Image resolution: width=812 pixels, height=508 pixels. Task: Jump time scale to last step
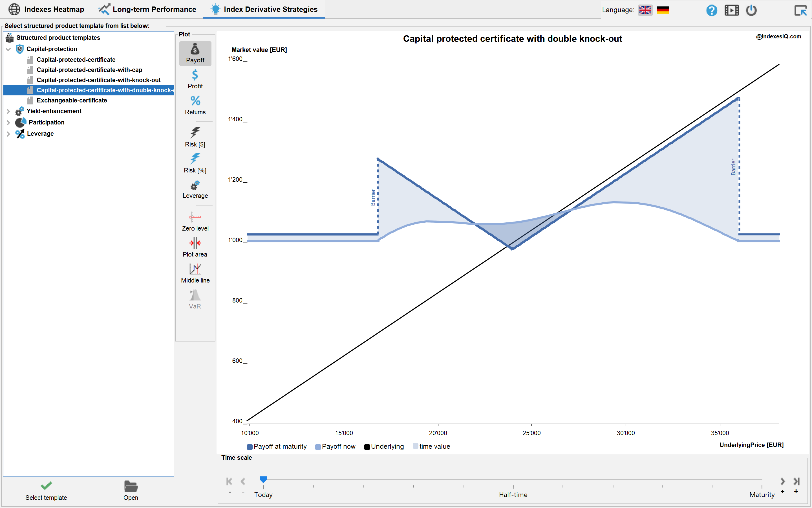796,481
